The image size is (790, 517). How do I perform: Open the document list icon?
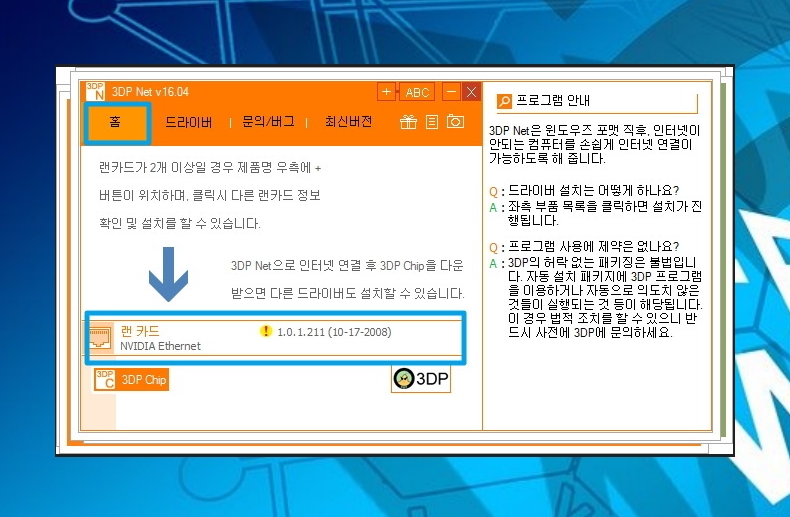pyautogui.click(x=432, y=122)
